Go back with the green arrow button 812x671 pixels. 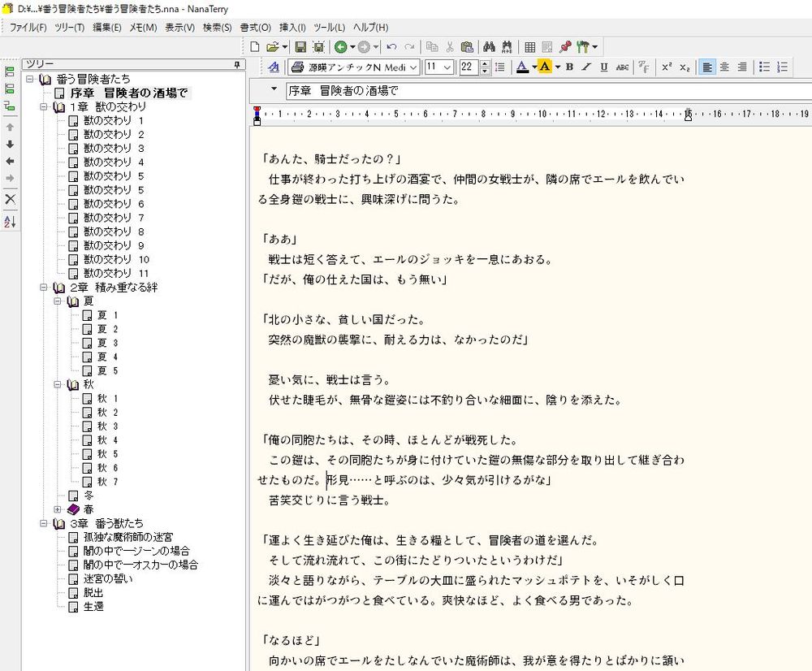[x=340, y=47]
